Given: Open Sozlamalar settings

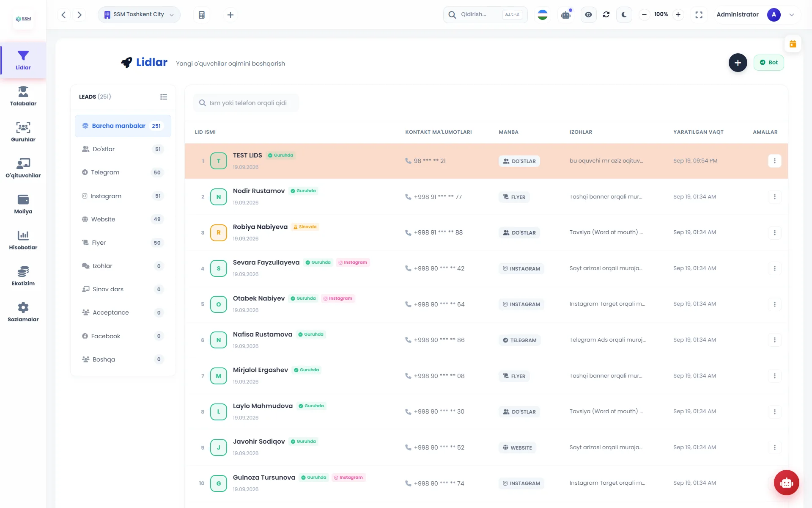Looking at the screenshot, I should point(23,312).
